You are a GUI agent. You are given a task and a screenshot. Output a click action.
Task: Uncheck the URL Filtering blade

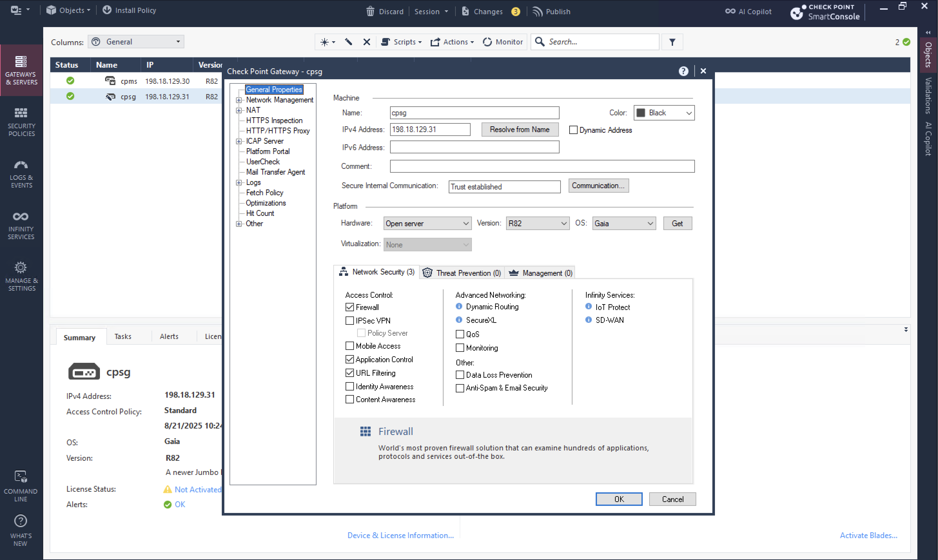349,373
